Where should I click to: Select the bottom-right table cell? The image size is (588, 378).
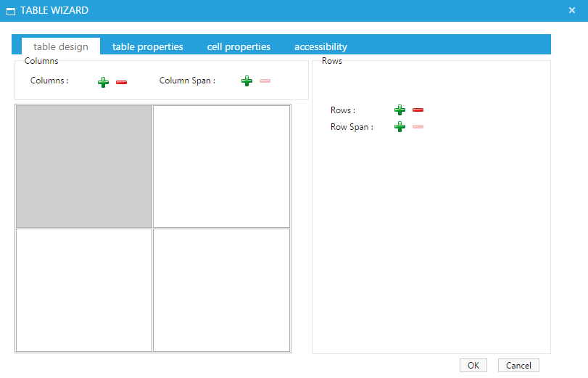click(221, 290)
